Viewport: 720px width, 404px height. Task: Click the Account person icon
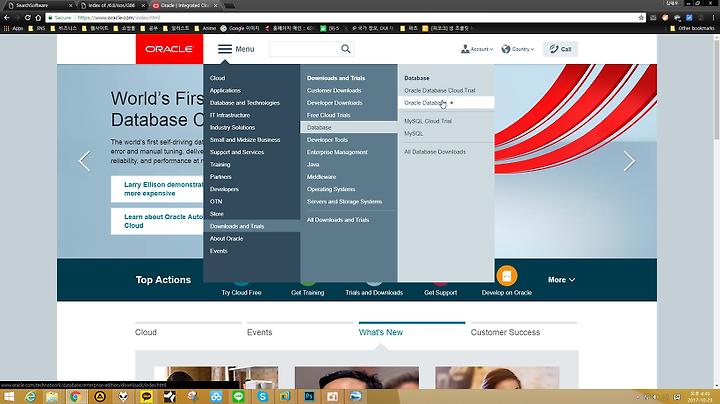point(465,49)
